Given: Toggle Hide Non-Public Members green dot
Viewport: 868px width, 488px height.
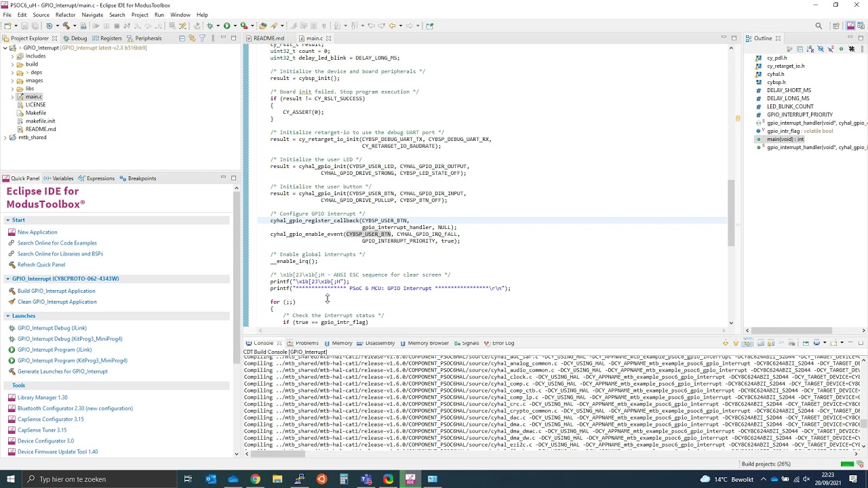Looking at the screenshot, I should [841, 49].
